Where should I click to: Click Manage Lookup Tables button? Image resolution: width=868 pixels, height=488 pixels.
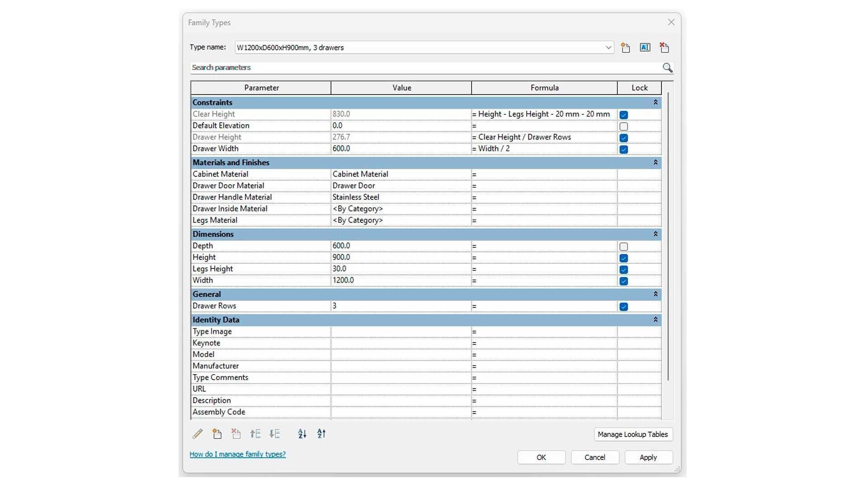pos(632,434)
